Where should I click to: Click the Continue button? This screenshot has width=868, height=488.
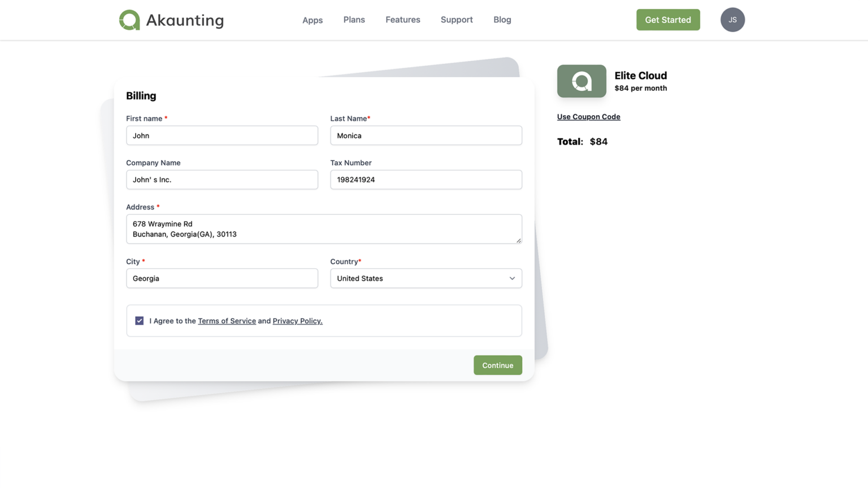click(498, 365)
